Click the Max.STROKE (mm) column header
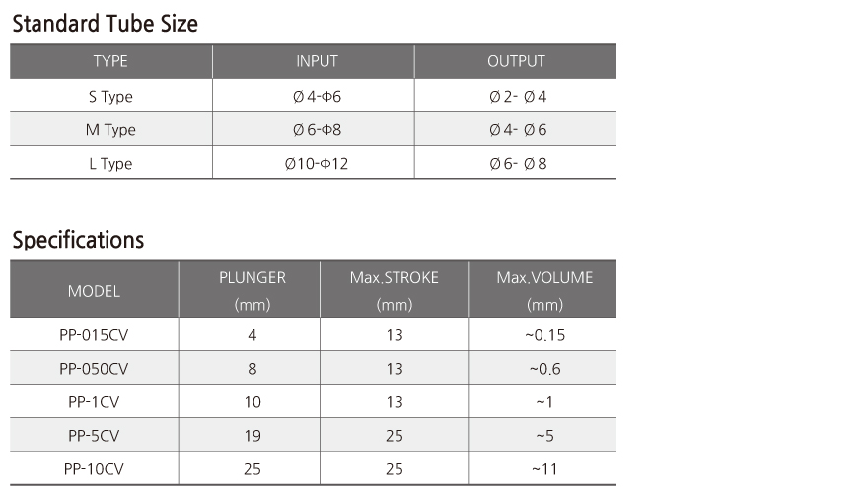The image size is (868, 499). [395, 291]
